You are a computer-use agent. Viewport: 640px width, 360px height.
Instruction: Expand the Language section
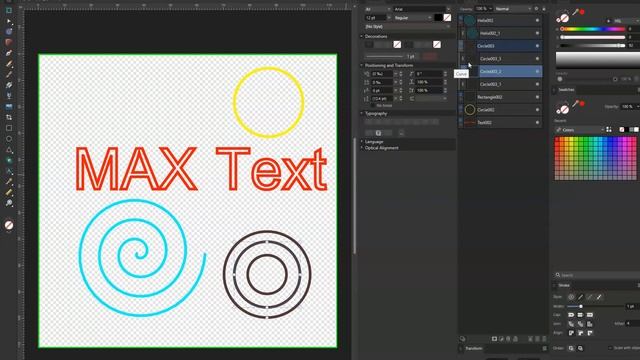(x=362, y=142)
